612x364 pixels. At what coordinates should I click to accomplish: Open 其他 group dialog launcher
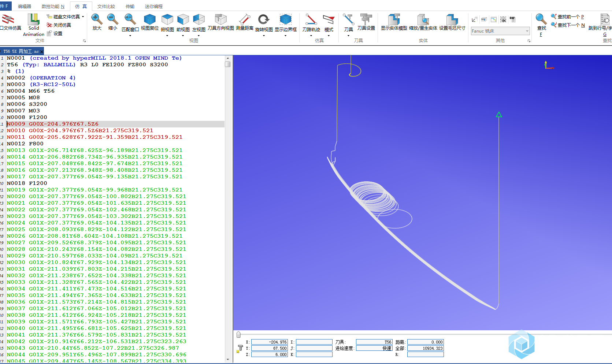[529, 41]
